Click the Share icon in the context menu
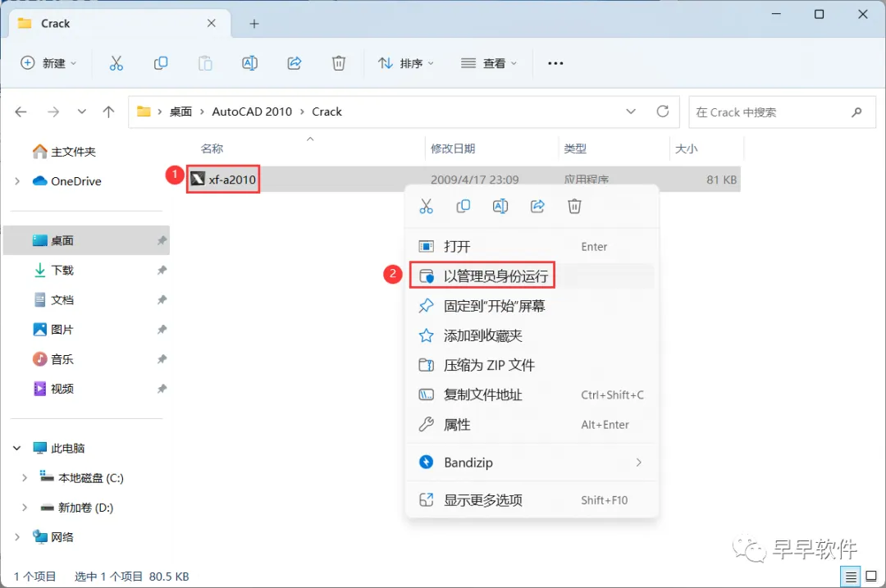The height and width of the screenshot is (588, 886). click(x=537, y=206)
